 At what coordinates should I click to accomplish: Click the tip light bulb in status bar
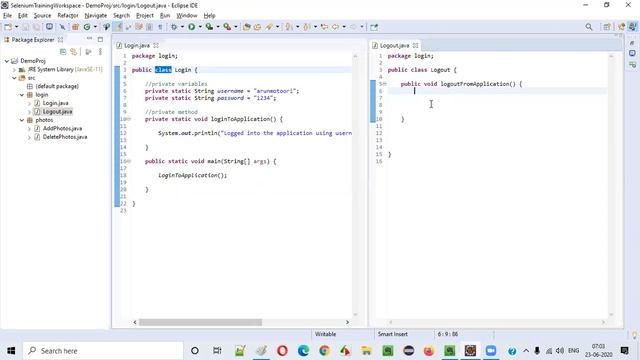[634, 335]
